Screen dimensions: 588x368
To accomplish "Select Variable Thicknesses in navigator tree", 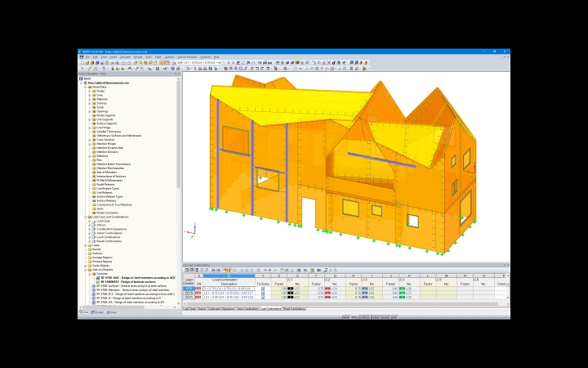I will 109,132.
